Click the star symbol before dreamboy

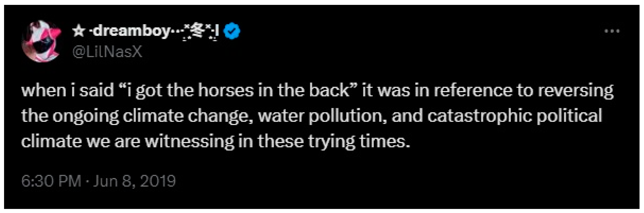(x=79, y=32)
